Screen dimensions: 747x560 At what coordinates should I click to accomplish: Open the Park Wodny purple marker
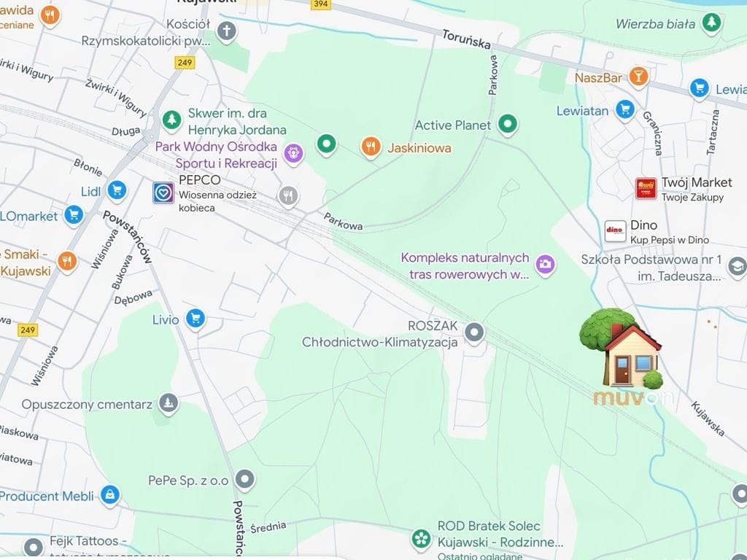click(x=293, y=155)
